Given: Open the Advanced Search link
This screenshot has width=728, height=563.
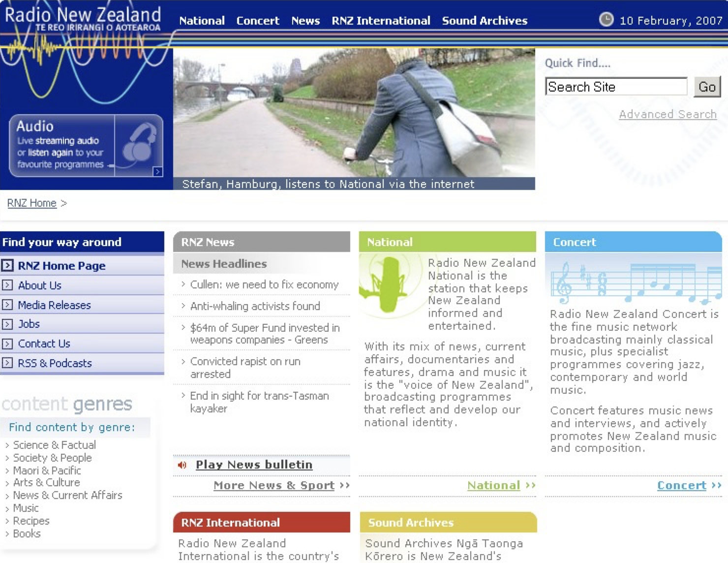Looking at the screenshot, I should click(x=668, y=114).
